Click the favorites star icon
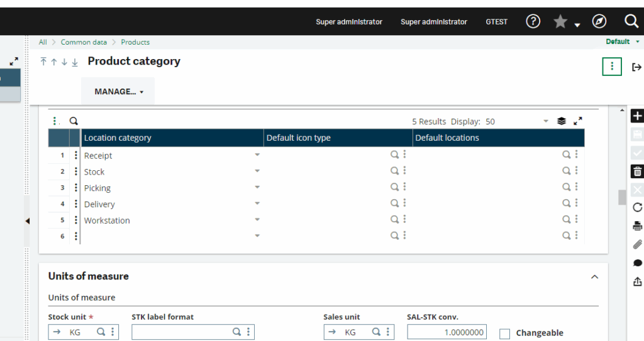The width and height of the screenshot is (644, 341). (x=560, y=22)
